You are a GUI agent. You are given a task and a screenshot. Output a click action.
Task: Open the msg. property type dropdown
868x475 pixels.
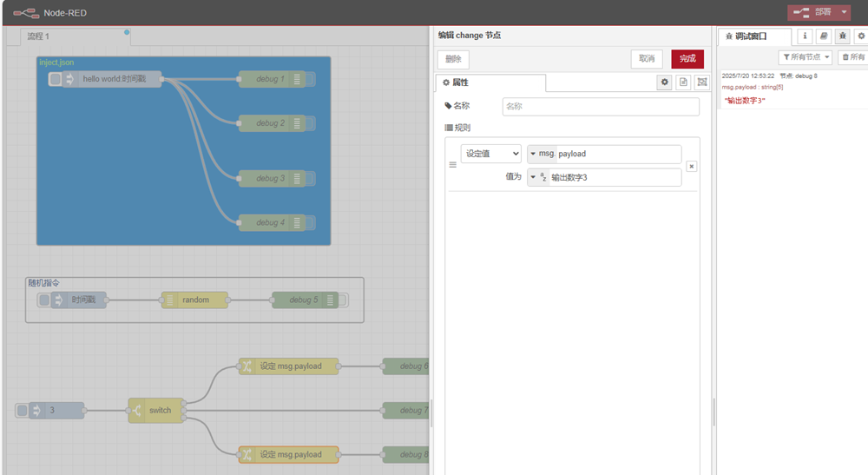[x=542, y=154]
